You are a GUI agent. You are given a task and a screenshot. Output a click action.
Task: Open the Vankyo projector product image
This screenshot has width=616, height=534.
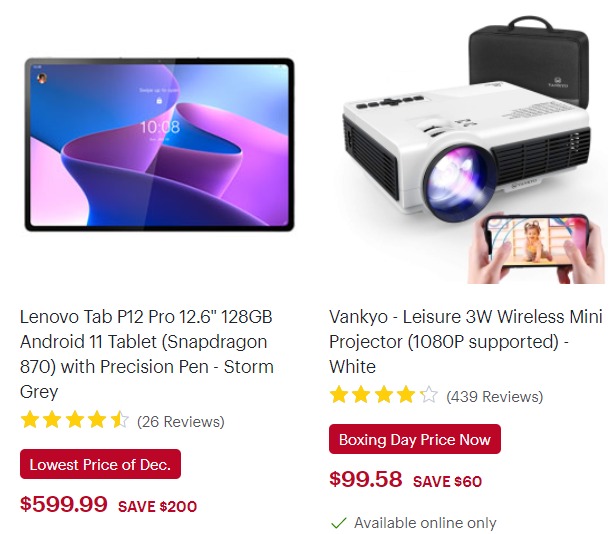tap(468, 149)
